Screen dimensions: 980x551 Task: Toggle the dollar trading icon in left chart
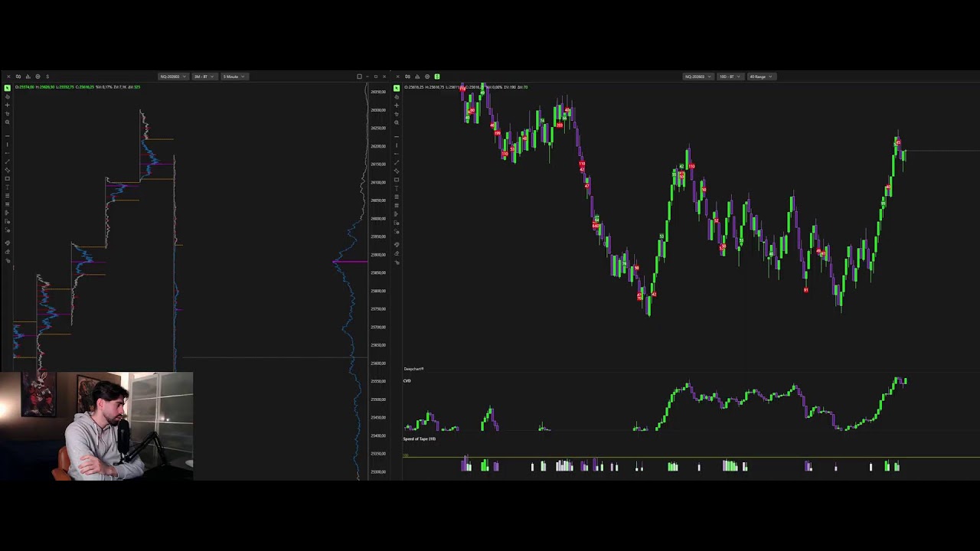[x=47, y=77]
